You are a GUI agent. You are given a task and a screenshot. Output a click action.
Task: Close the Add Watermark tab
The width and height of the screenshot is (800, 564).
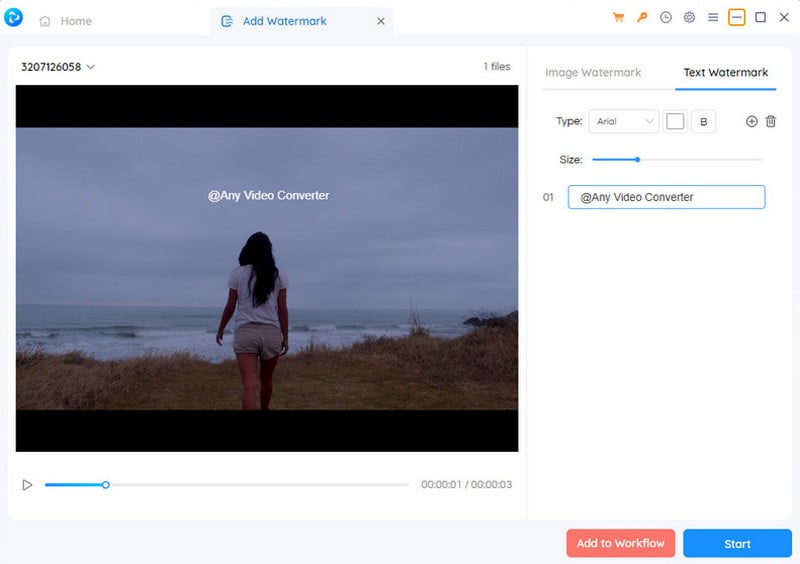[381, 21]
